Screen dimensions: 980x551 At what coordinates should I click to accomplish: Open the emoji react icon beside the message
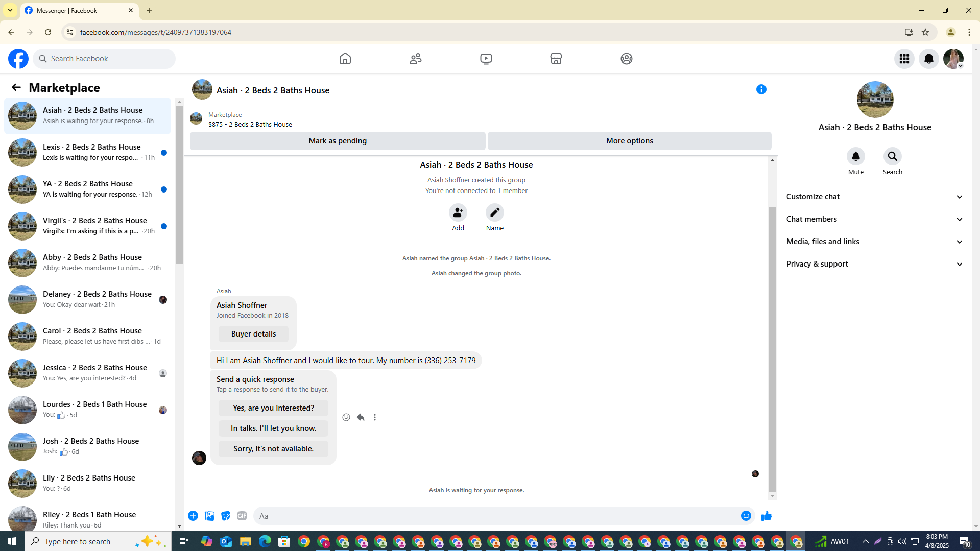pyautogui.click(x=346, y=417)
